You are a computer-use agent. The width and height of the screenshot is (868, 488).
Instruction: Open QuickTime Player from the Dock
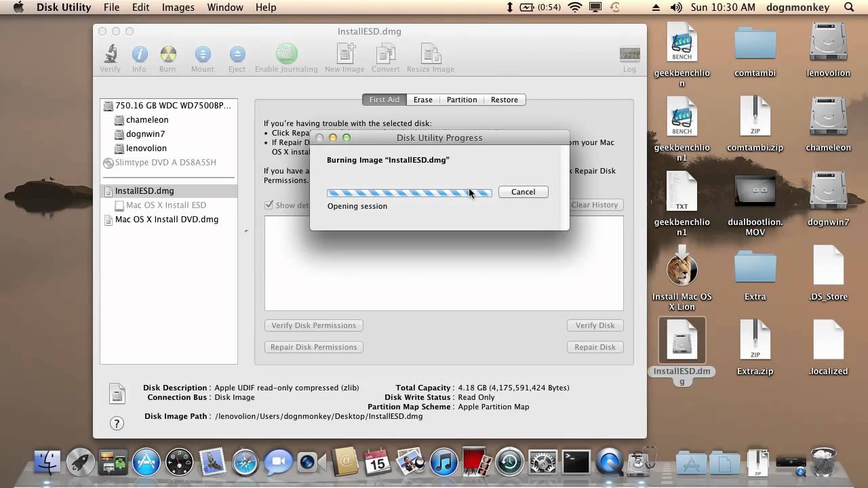coord(609,462)
